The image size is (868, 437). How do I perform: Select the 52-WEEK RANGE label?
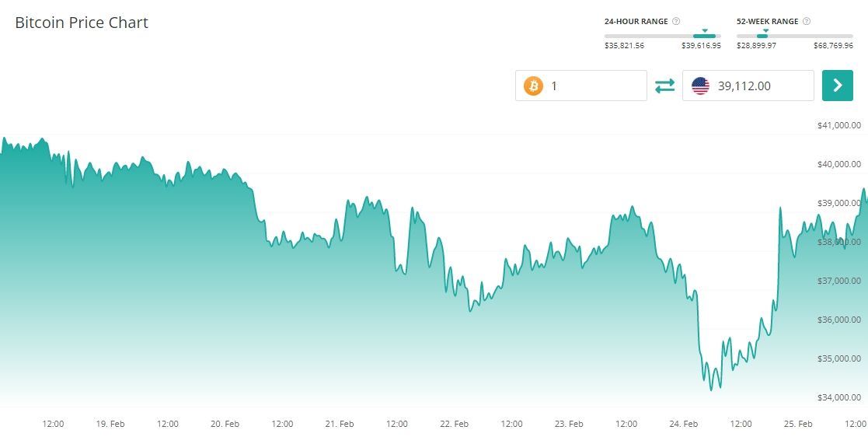click(767, 22)
